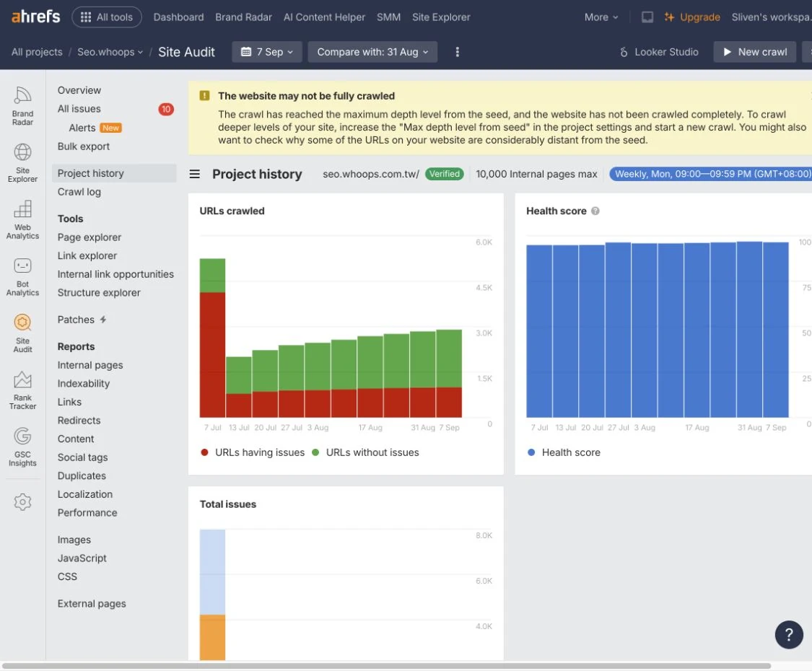Click the Upgrade link
812x671 pixels.
[x=692, y=17]
